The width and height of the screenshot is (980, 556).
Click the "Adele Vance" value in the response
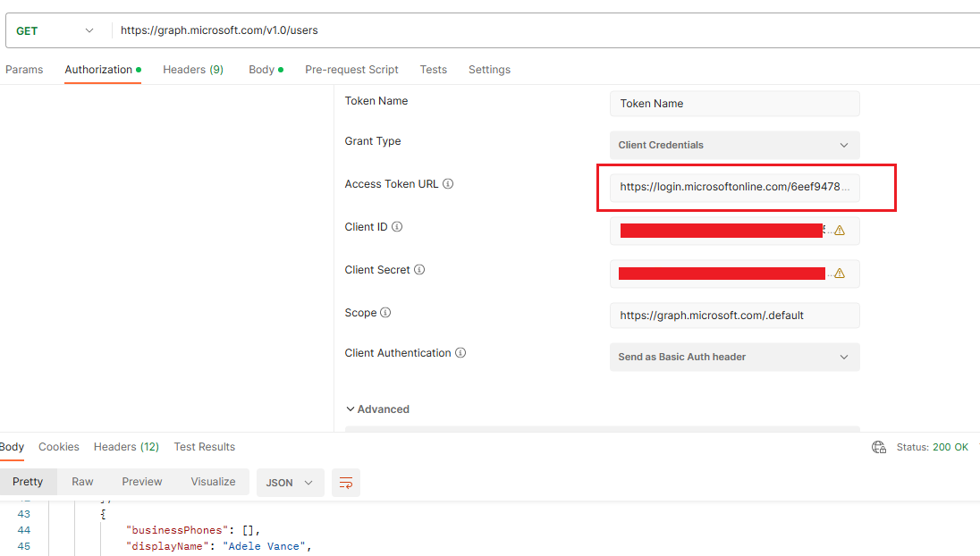[264, 547]
